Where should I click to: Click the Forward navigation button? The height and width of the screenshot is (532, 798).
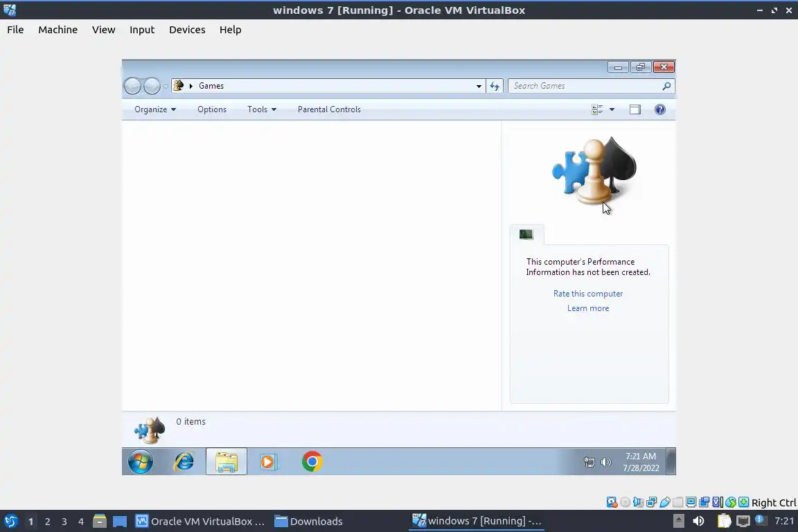coord(152,86)
